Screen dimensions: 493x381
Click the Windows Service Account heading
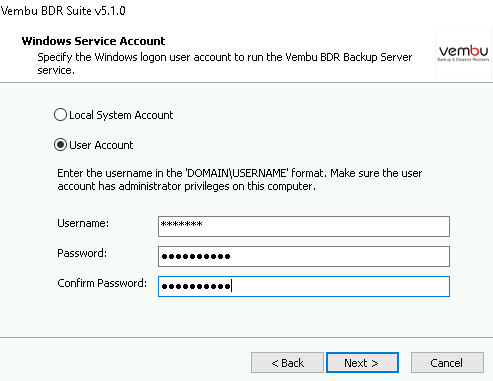tap(93, 41)
